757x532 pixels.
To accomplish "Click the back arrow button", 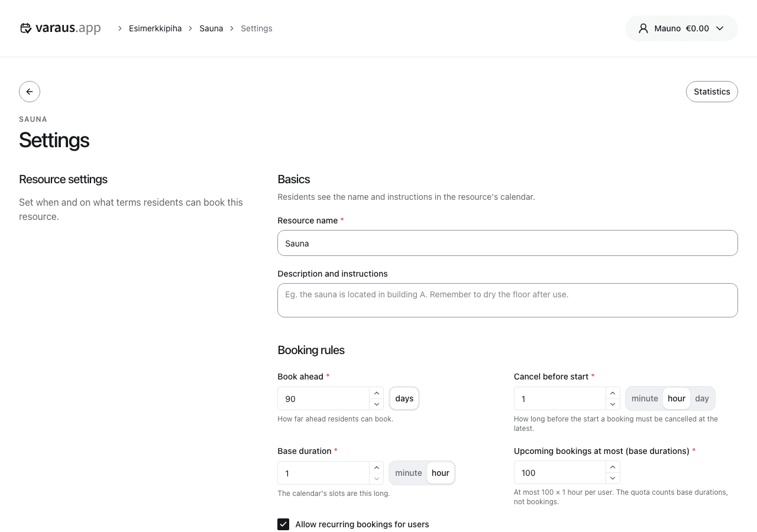I will [x=30, y=92].
